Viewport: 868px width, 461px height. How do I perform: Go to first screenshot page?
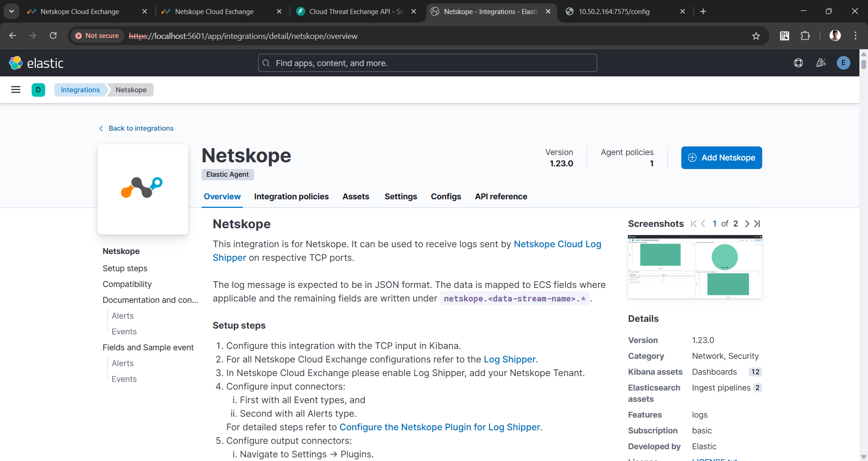(694, 224)
